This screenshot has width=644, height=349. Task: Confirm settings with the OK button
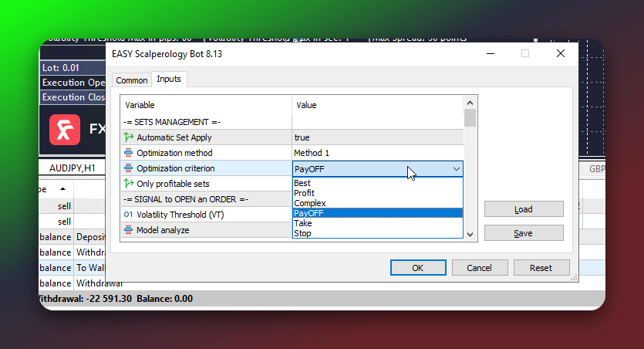[x=418, y=268]
